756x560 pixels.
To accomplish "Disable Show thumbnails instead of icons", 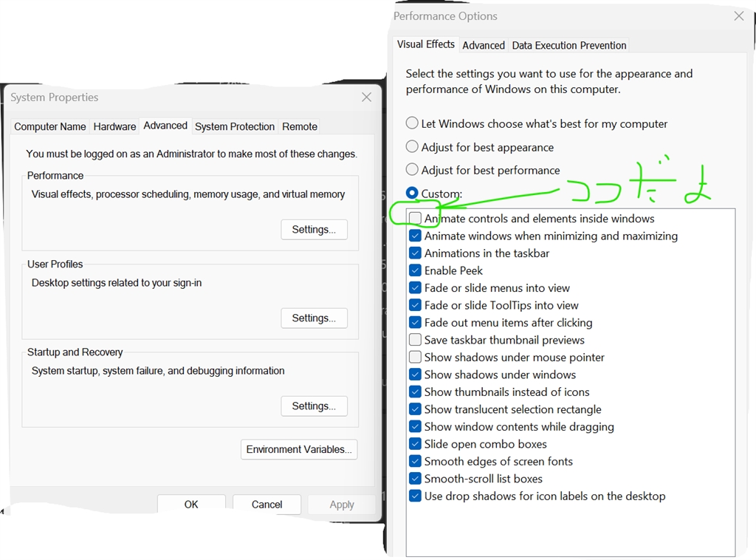I will 415,392.
